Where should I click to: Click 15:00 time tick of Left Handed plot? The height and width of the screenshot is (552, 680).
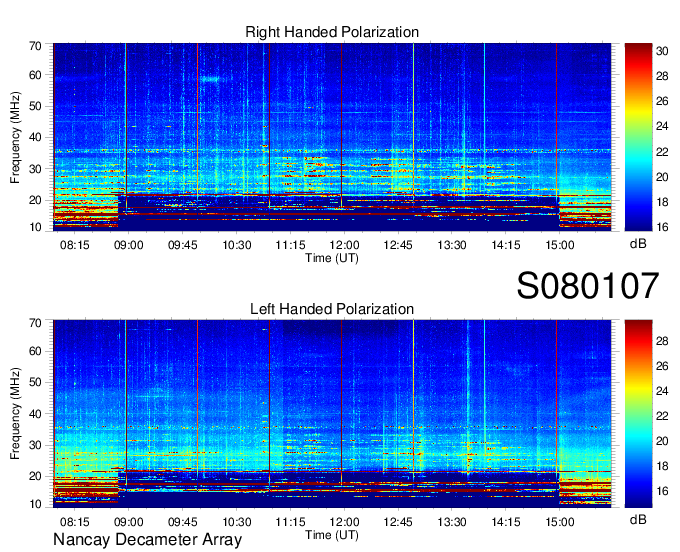pos(559,522)
